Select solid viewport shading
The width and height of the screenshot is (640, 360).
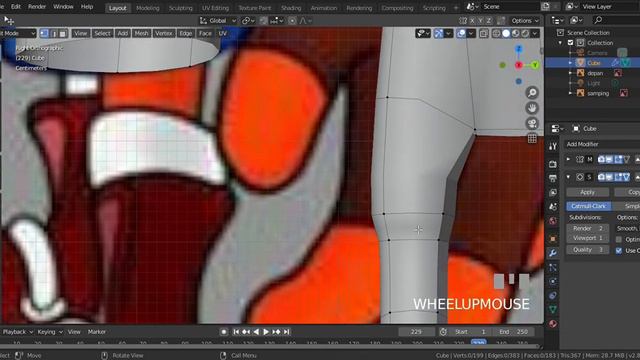pyautogui.click(x=506, y=33)
